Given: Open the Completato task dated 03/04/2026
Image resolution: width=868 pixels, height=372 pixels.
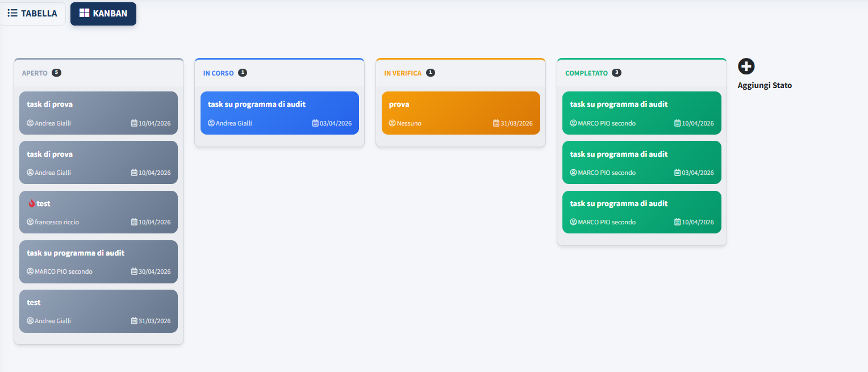Looking at the screenshot, I should click(641, 162).
